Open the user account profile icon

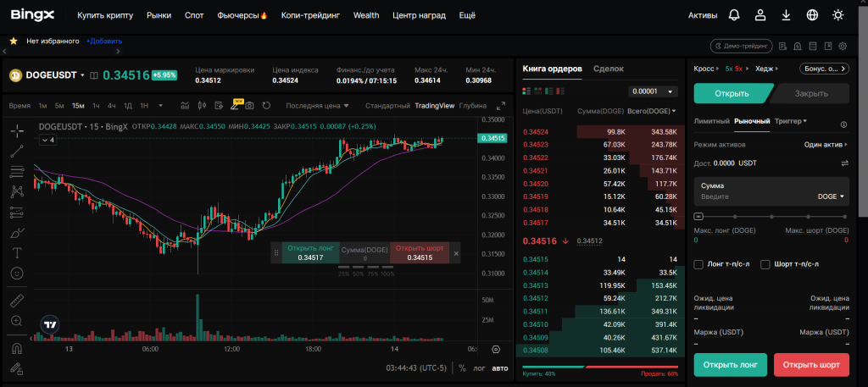[760, 15]
